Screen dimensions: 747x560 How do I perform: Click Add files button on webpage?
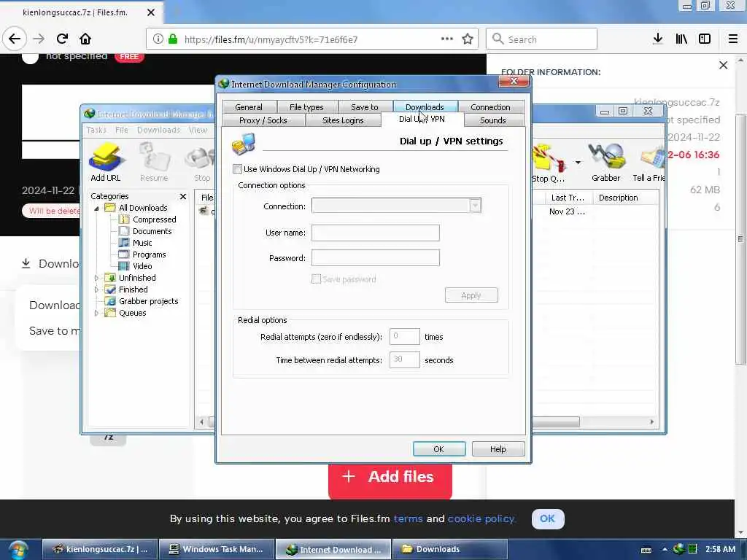click(x=390, y=478)
